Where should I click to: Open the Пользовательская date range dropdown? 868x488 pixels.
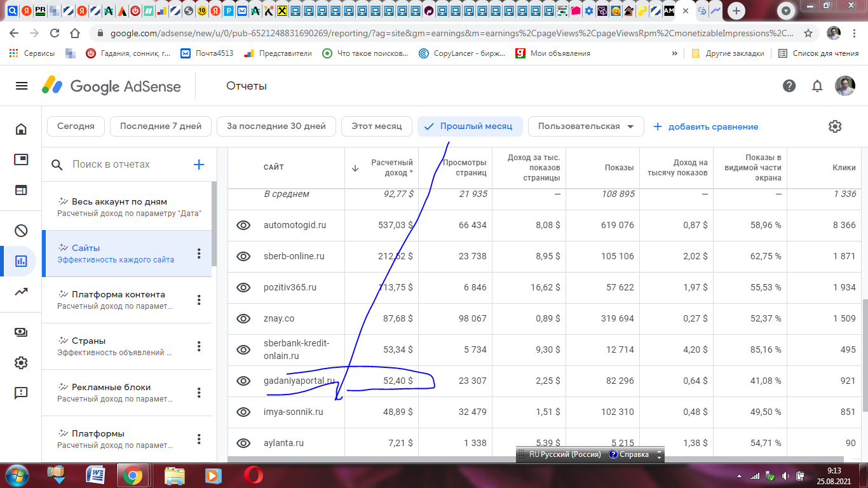tap(586, 126)
